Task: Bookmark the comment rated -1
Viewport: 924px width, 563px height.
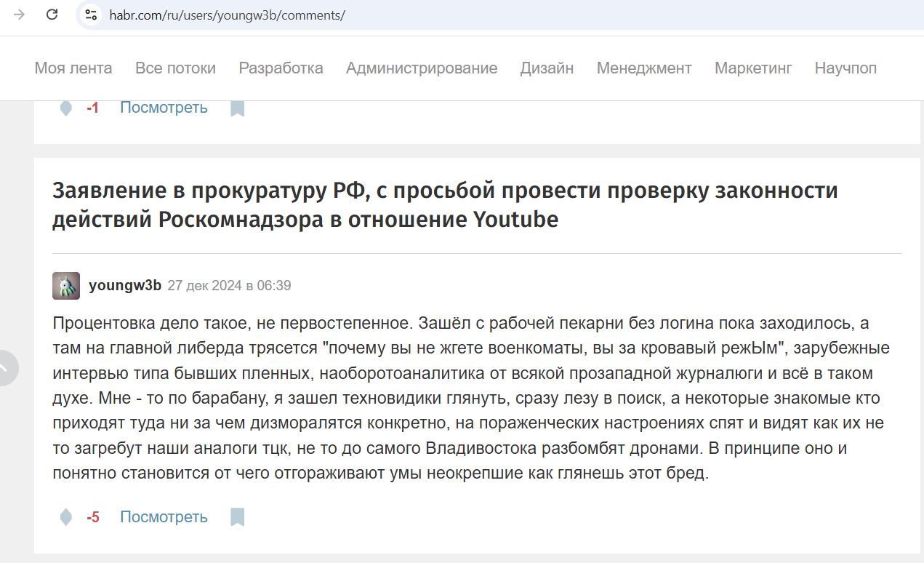Action: (x=237, y=108)
